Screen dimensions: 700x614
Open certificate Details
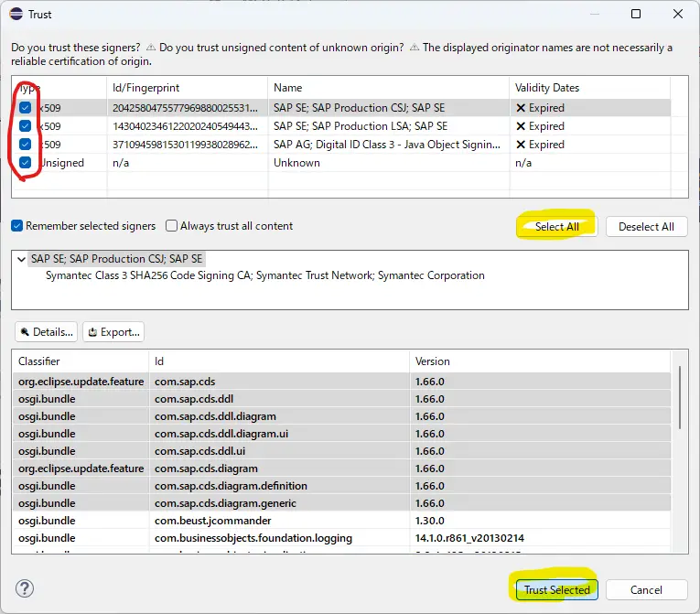[47, 332]
